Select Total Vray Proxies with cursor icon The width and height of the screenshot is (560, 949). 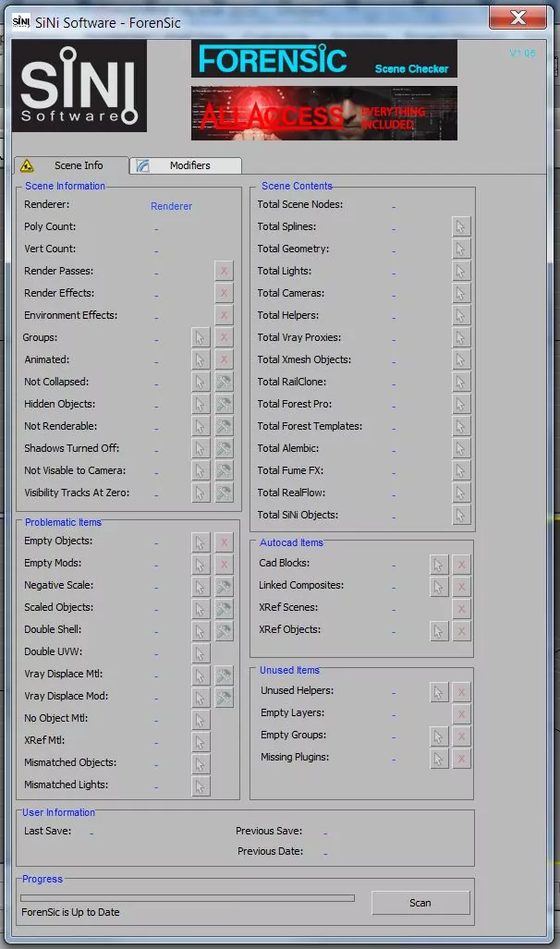coord(461,337)
